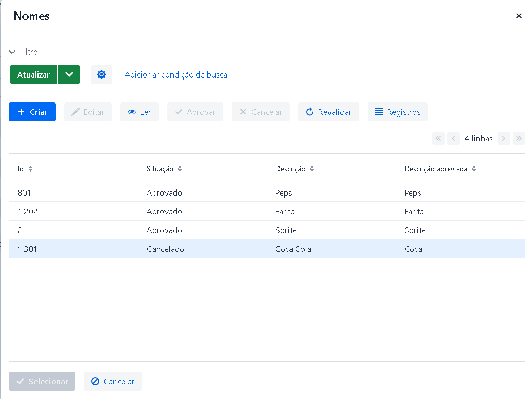The height and width of the screenshot is (399, 532).
Task: Click the Coca Cola description cell
Action: pyautogui.click(x=293, y=249)
